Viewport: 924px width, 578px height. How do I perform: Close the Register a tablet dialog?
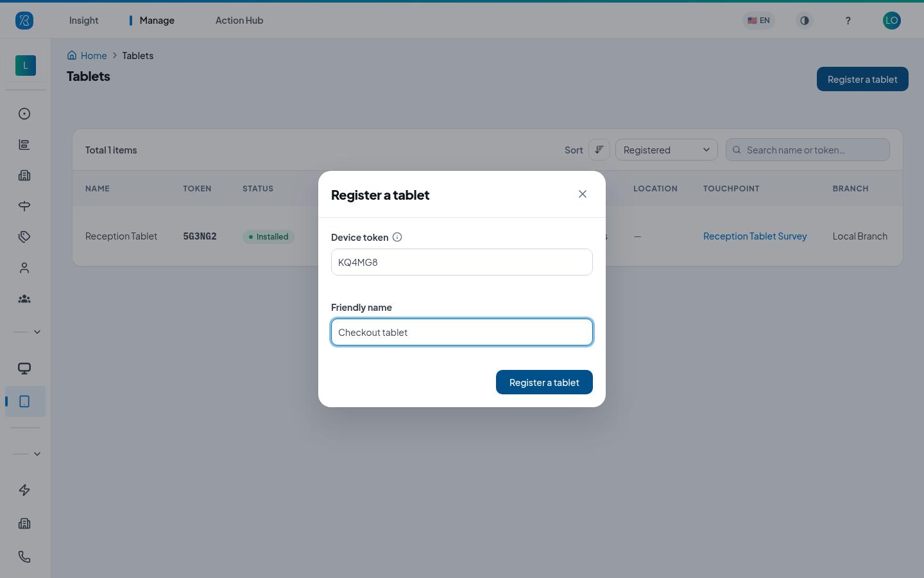[x=583, y=194]
